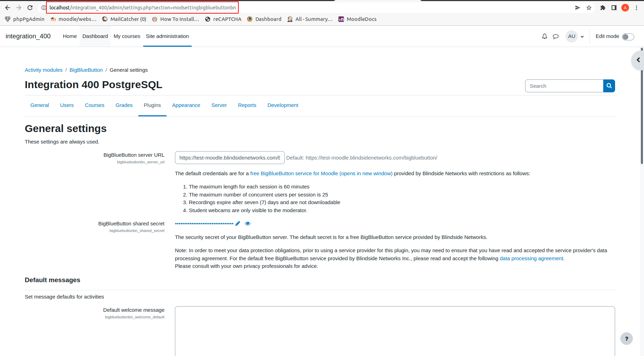Bookmark this page with the star icon
Image resolution: width=644 pixels, height=356 pixels.
tap(589, 8)
